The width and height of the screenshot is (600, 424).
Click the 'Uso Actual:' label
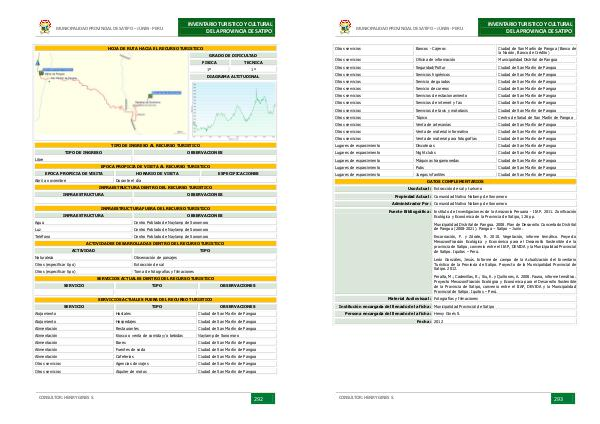(x=419, y=188)
